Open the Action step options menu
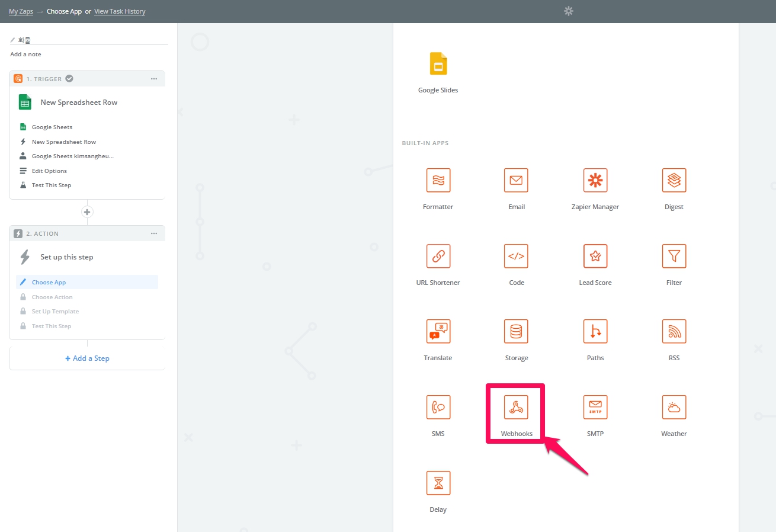 154,233
